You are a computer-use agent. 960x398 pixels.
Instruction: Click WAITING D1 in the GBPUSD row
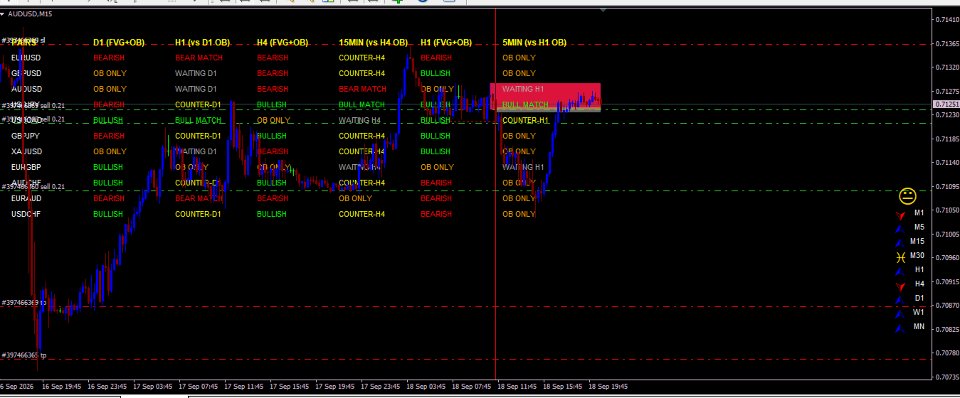[196, 73]
